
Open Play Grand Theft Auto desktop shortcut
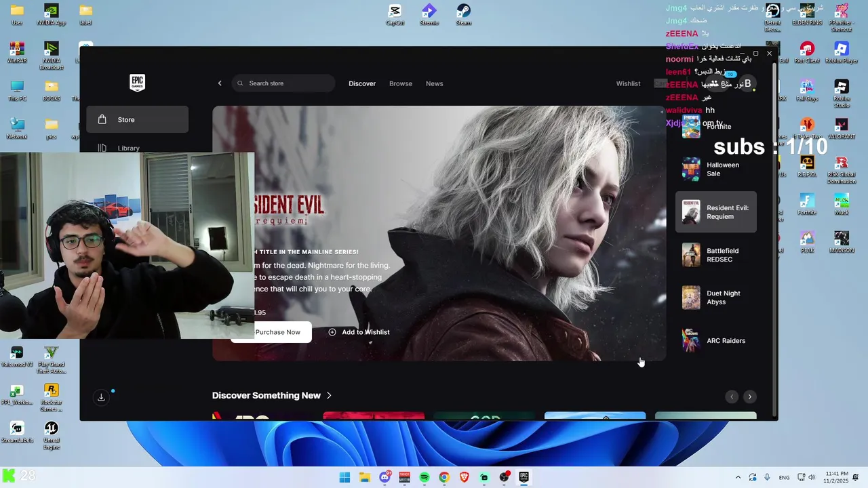(51, 360)
